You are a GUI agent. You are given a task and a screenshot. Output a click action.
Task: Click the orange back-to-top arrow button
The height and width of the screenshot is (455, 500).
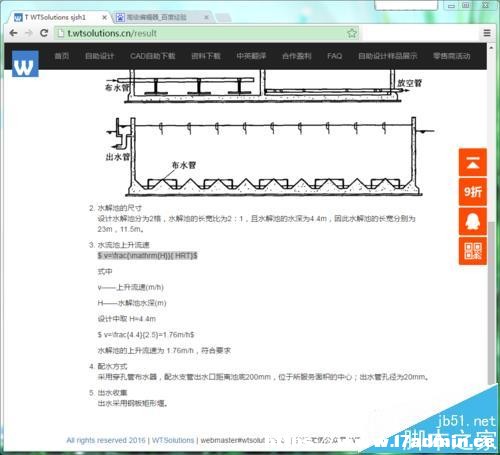(x=473, y=163)
